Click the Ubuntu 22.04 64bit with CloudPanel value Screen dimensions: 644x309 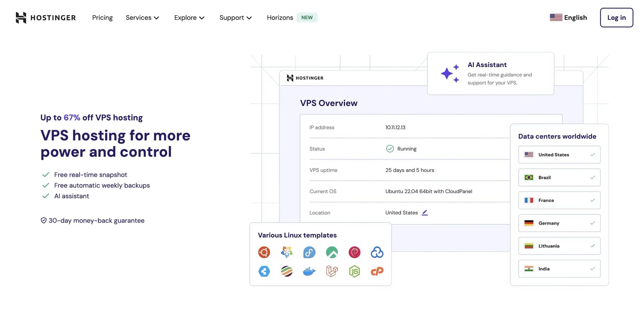429,191
